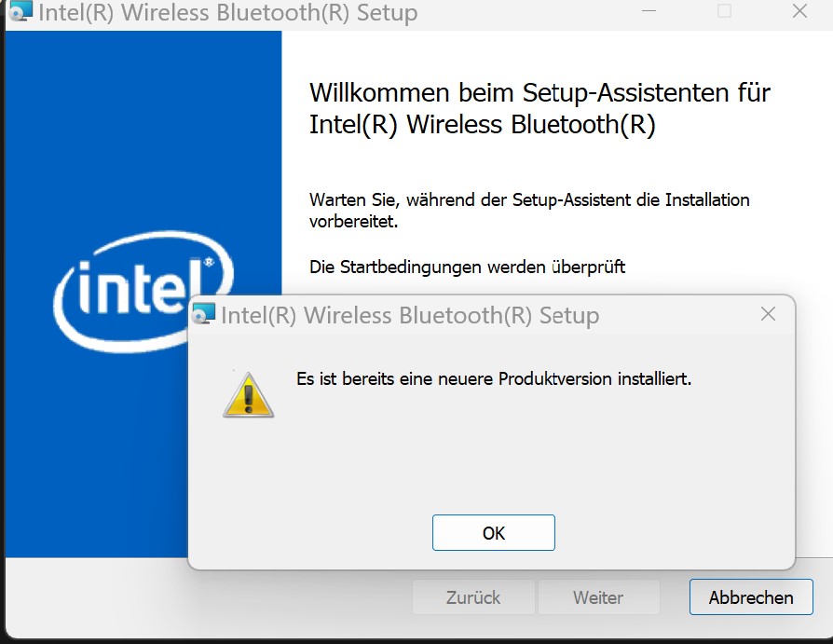
Task: Click the white Intel logo
Action: click(x=143, y=292)
